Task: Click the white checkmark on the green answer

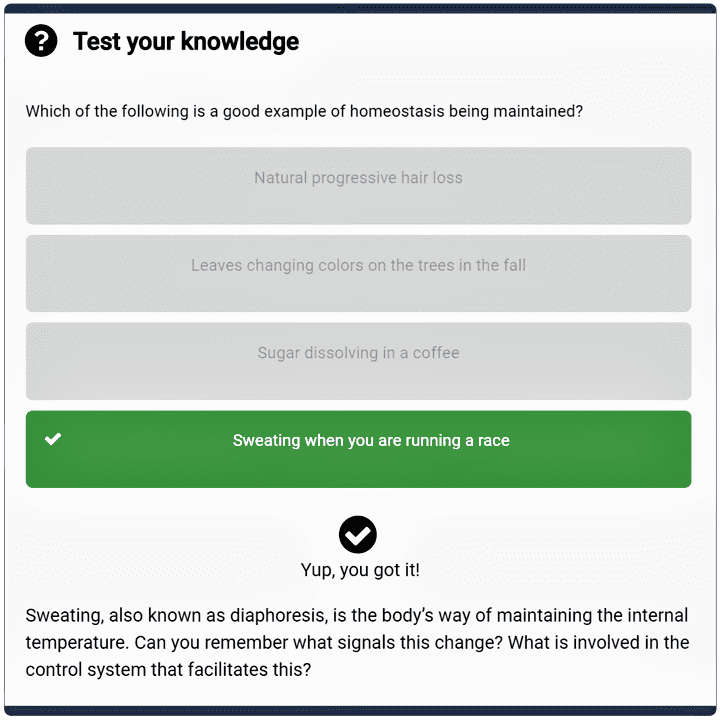Action: (53, 439)
